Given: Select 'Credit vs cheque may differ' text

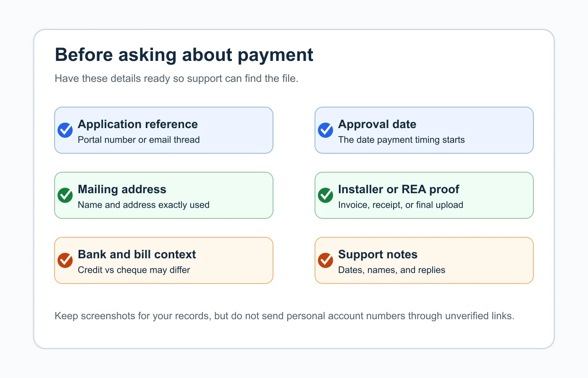Looking at the screenshot, I should tap(134, 270).
